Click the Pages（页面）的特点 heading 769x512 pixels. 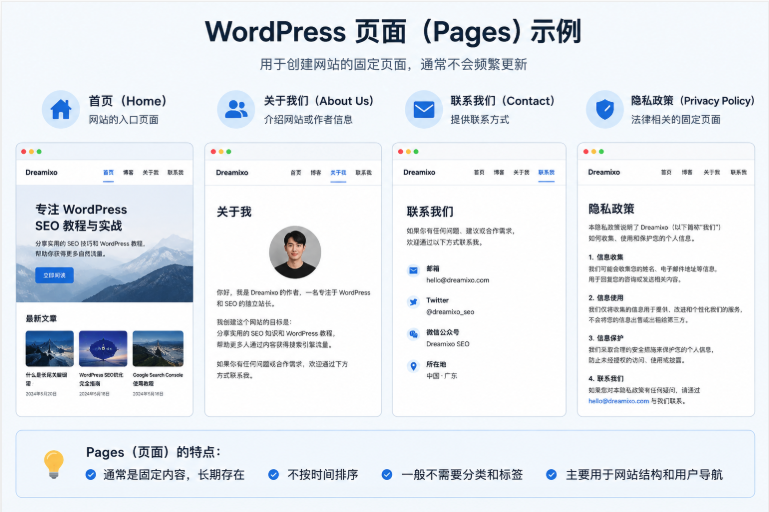[x=154, y=452]
